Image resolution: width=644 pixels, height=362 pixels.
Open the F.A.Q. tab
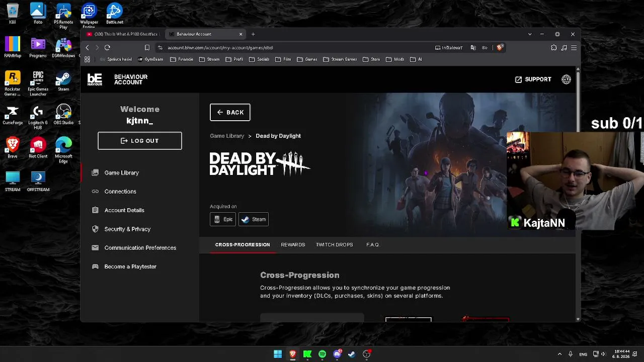click(373, 245)
